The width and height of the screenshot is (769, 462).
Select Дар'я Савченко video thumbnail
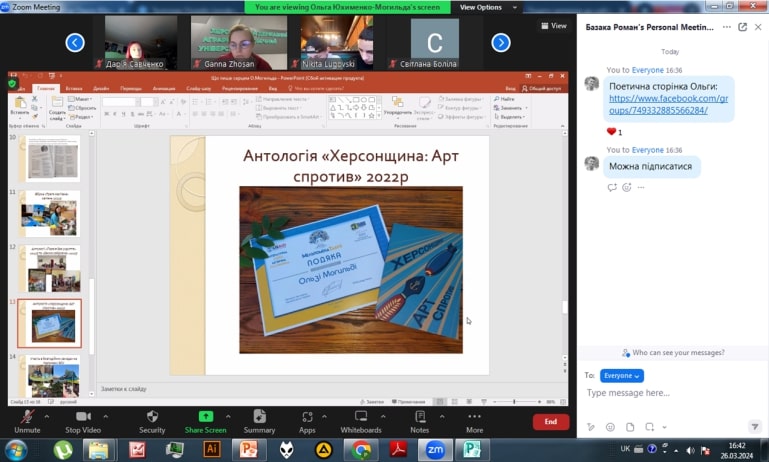coord(141,42)
